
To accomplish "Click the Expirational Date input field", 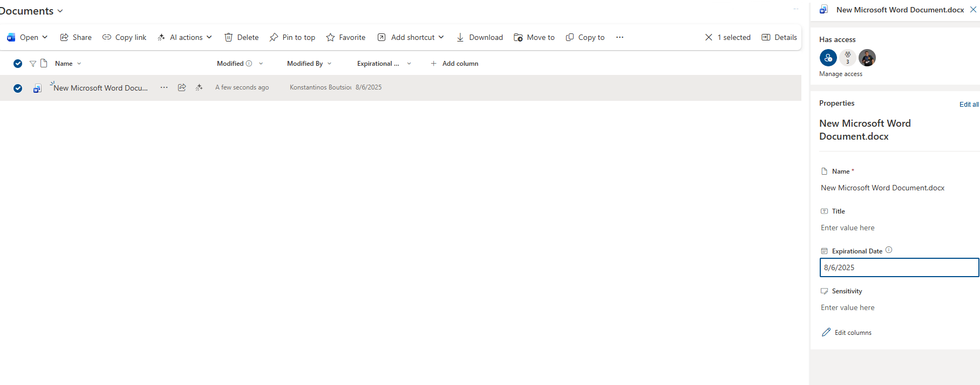I will click(x=899, y=267).
